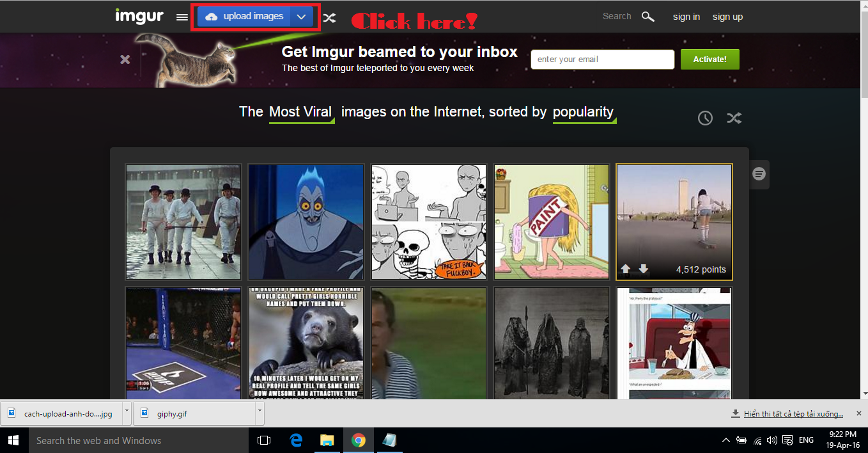Open the dark hooded figures thumbnail
Viewport: 868px width, 453px height.
click(x=552, y=343)
